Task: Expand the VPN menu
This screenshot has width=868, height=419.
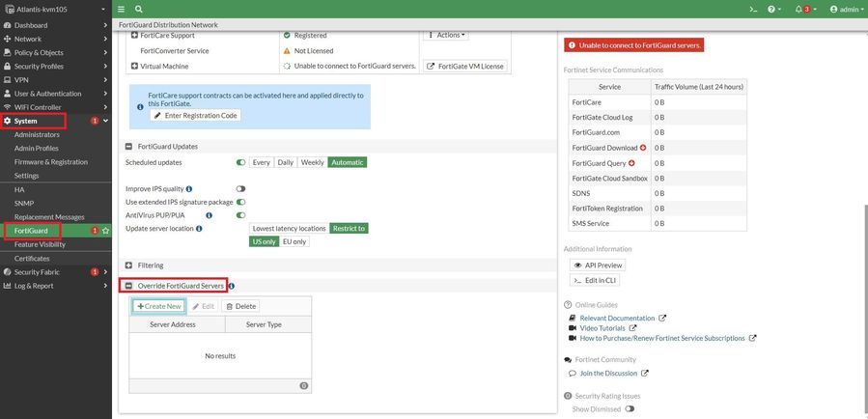Action: click(x=55, y=80)
